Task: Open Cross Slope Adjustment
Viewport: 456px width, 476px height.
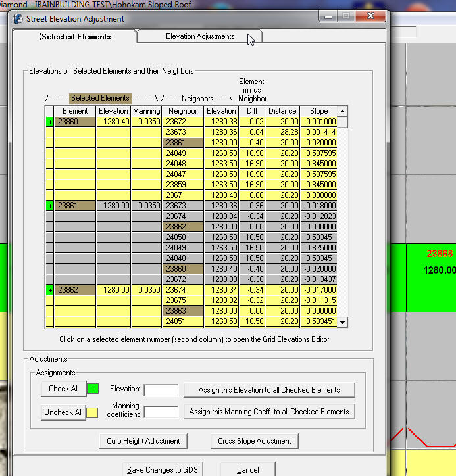Action: (255, 441)
